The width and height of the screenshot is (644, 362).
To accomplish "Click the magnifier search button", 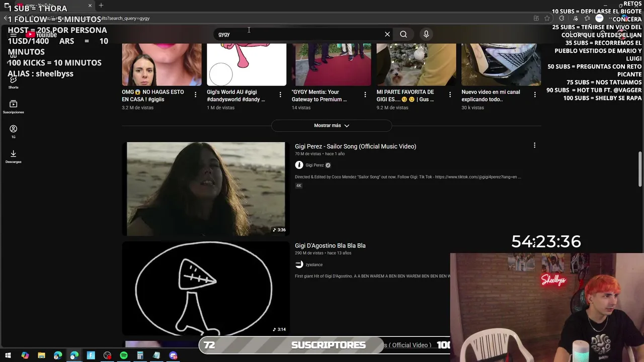I will [404, 34].
